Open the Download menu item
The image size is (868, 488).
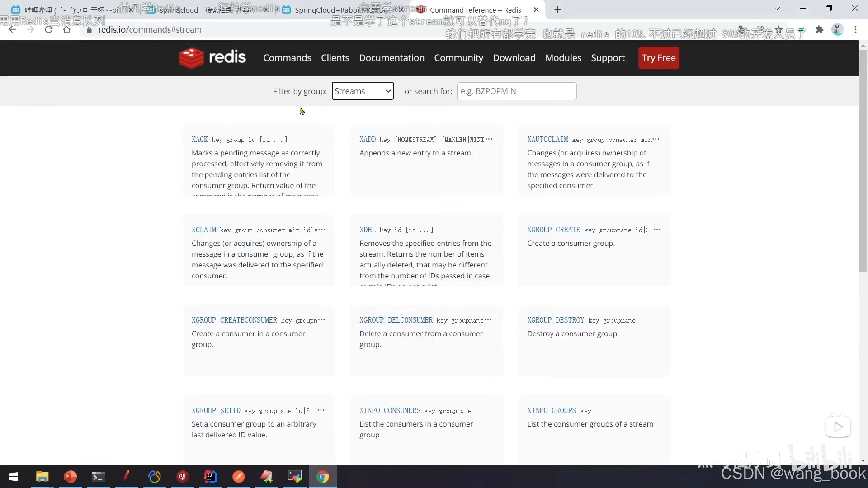(x=514, y=58)
